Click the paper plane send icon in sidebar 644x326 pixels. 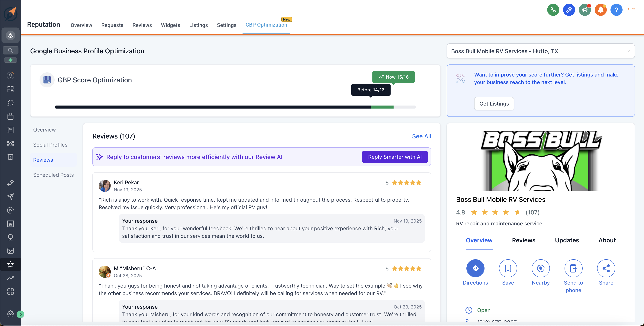click(x=10, y=197)
